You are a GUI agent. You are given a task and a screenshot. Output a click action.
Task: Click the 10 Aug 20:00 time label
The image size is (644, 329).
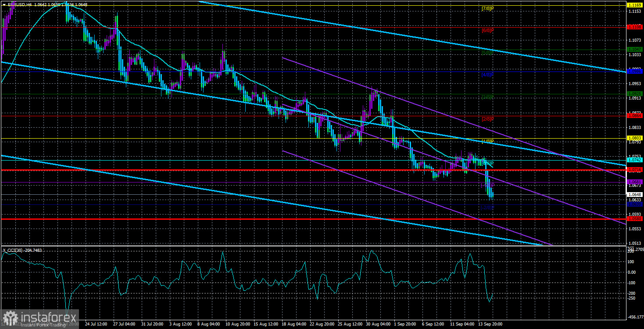tap(239, 324)
